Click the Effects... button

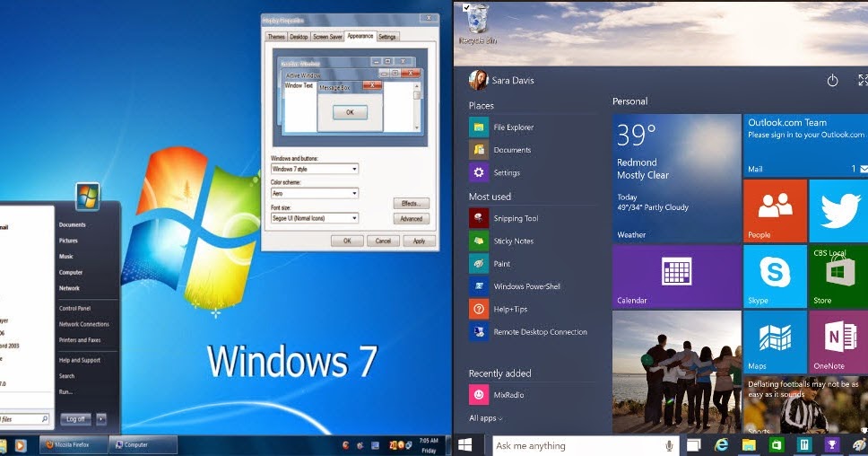[412, 204]
